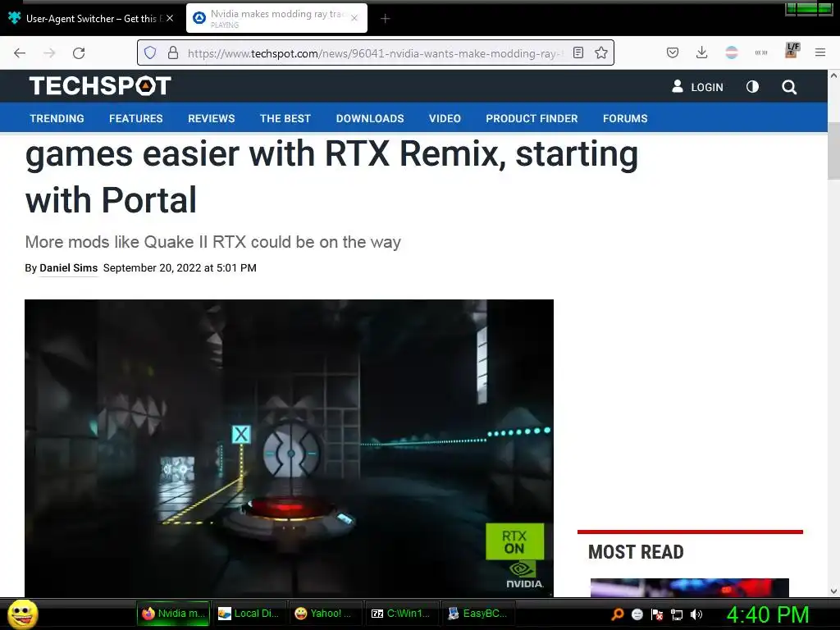Click the TechSpot logo
This screenshot has width=840, height=630.
coord(100,85)
